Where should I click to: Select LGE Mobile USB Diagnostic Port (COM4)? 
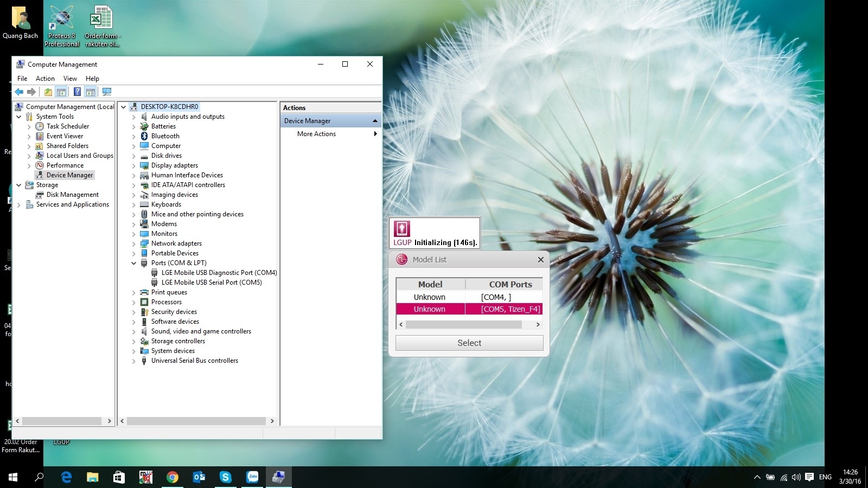tap(219, 273)
